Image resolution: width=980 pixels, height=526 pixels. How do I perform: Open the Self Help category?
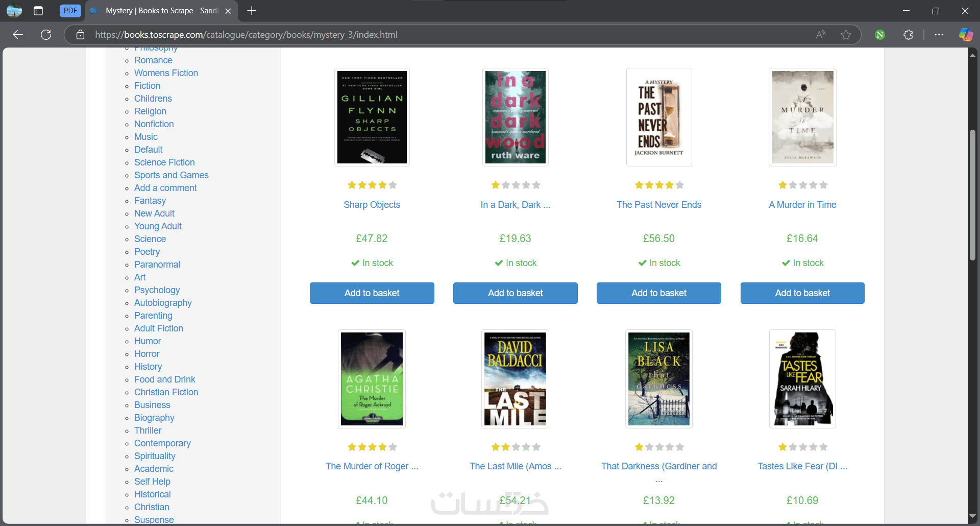152,482
